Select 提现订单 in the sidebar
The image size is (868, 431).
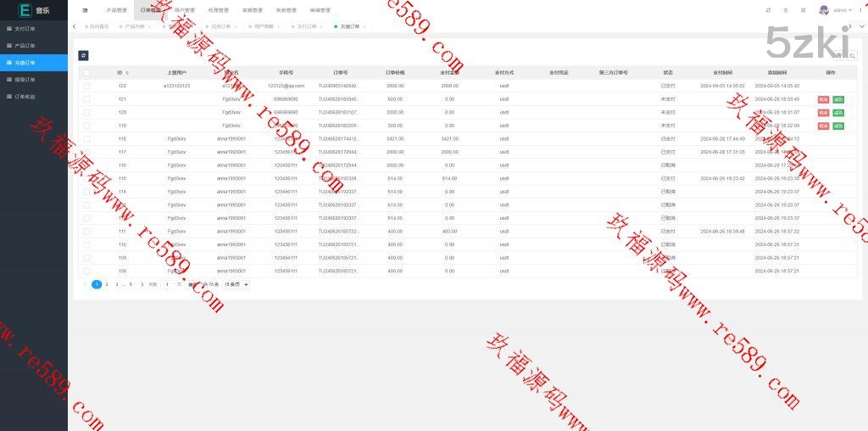[x=25, y=80]
